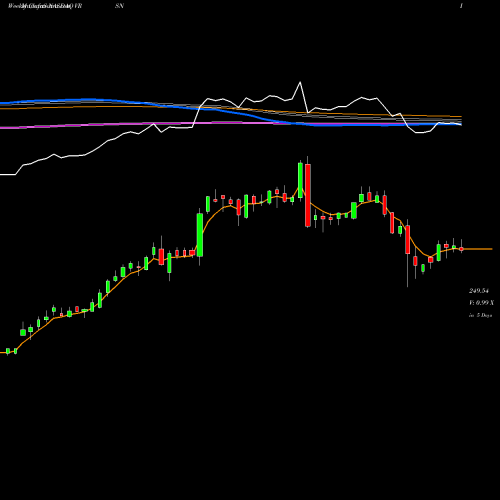Click the volume text 'V: 0.99 X'
Screen dimensions: 500x500
click(x=481, y=303)
